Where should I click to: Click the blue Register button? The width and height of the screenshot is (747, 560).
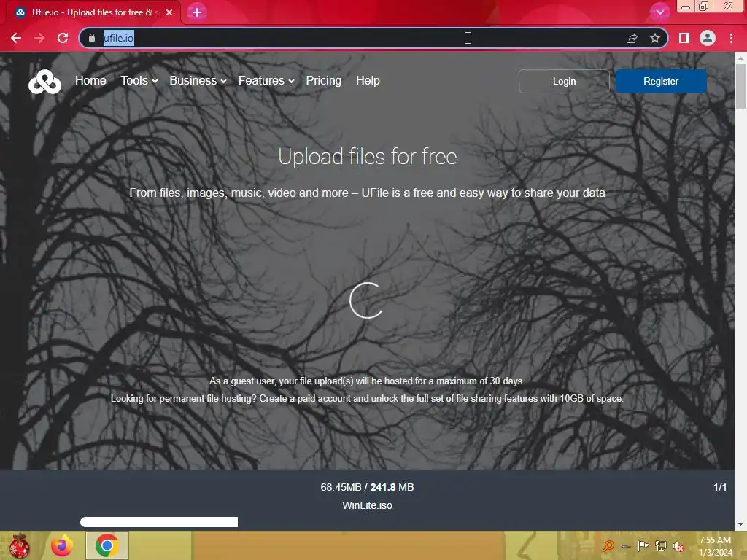(x=661, y=82)
